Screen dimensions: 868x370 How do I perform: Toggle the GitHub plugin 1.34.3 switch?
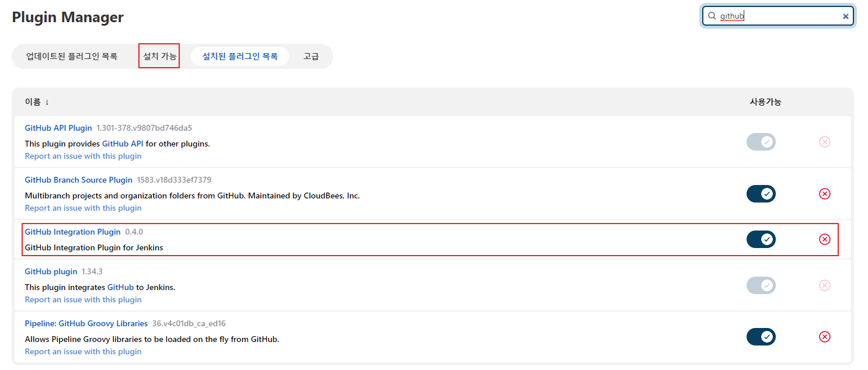coord(761,285)
